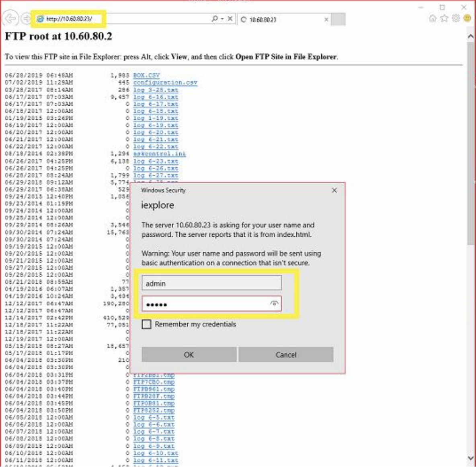Expand the address bar search dropdown arrow
This screenshot has width=476, height=467.
coord(222,19)
